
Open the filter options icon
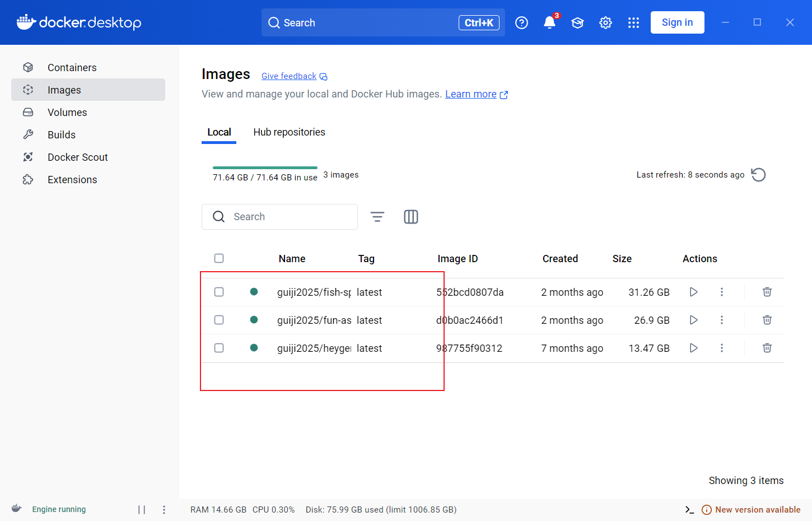(x=377, y=217)
